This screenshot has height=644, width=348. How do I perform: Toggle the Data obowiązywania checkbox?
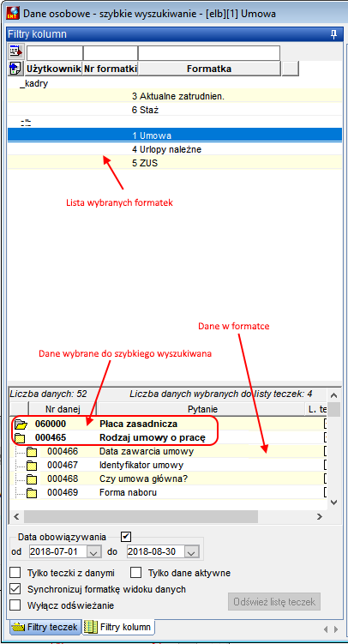pyautogui.click(x=126, y=537)
